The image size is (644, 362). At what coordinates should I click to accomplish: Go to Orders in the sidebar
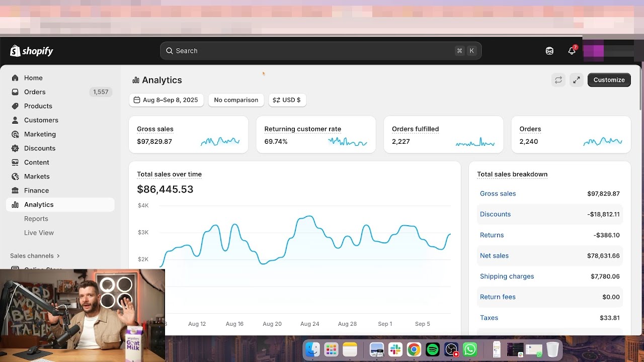point(35,92)
